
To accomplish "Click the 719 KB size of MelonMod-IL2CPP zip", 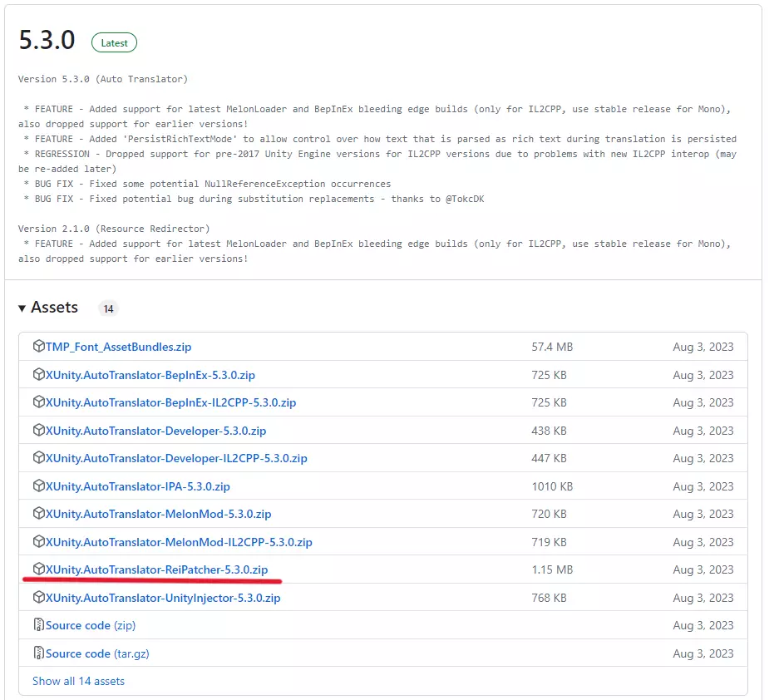I will [549, 542].
